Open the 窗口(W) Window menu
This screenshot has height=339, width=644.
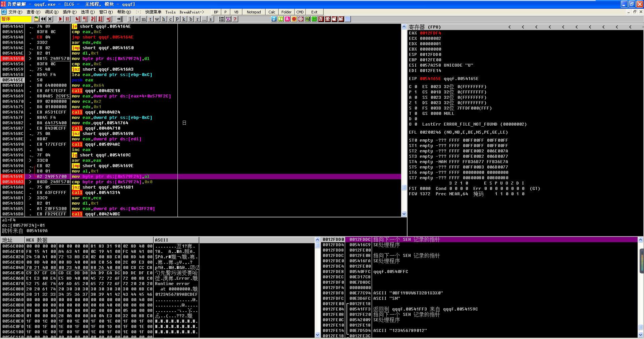tap(106, 12)
